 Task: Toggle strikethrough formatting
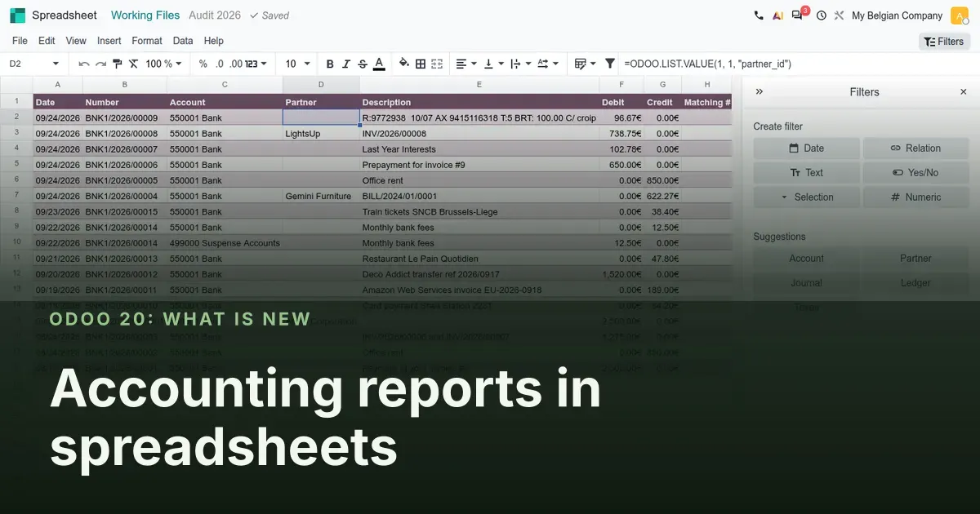363,64
